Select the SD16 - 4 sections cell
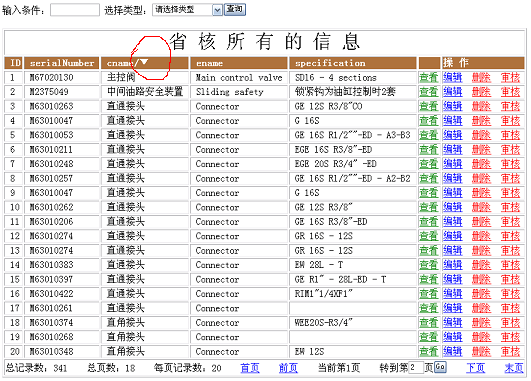 (353, 78)
